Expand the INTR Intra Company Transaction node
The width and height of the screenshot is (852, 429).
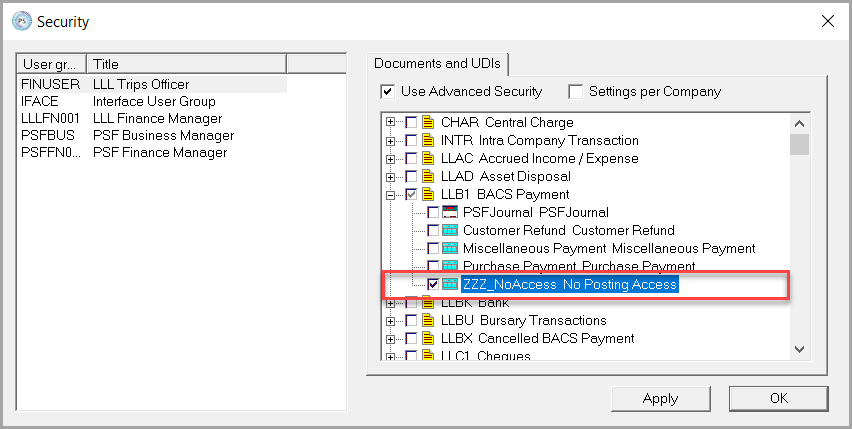pos(390,141)
